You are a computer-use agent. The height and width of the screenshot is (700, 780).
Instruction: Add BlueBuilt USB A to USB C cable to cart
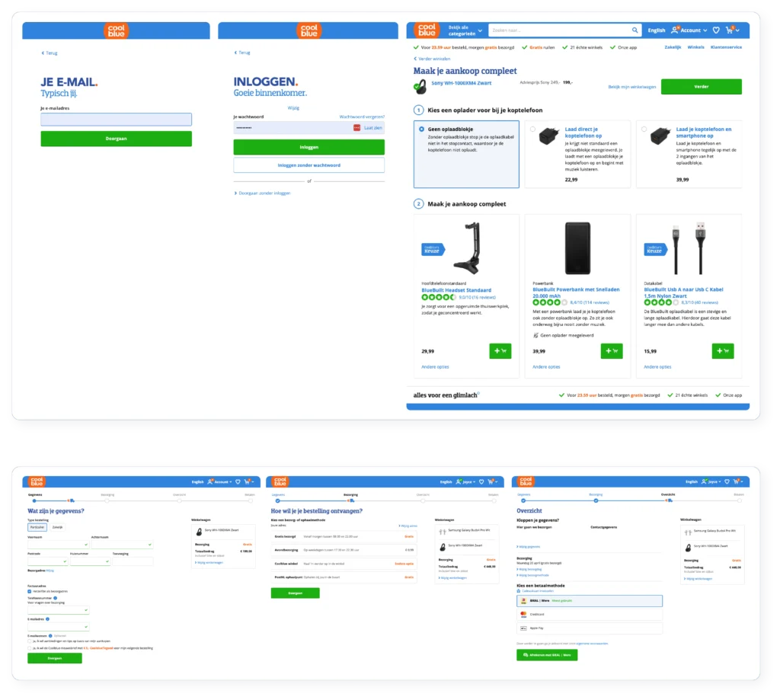(x=723, y=351)
